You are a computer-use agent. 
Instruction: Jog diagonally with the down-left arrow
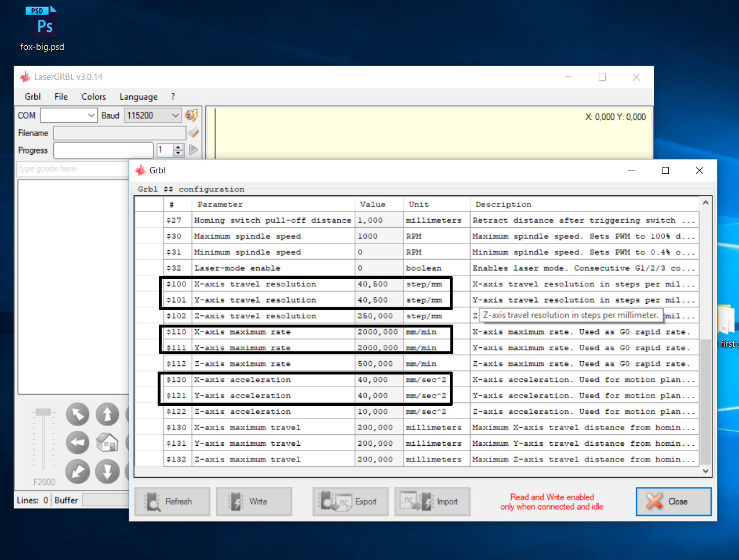tap(78, 471)
